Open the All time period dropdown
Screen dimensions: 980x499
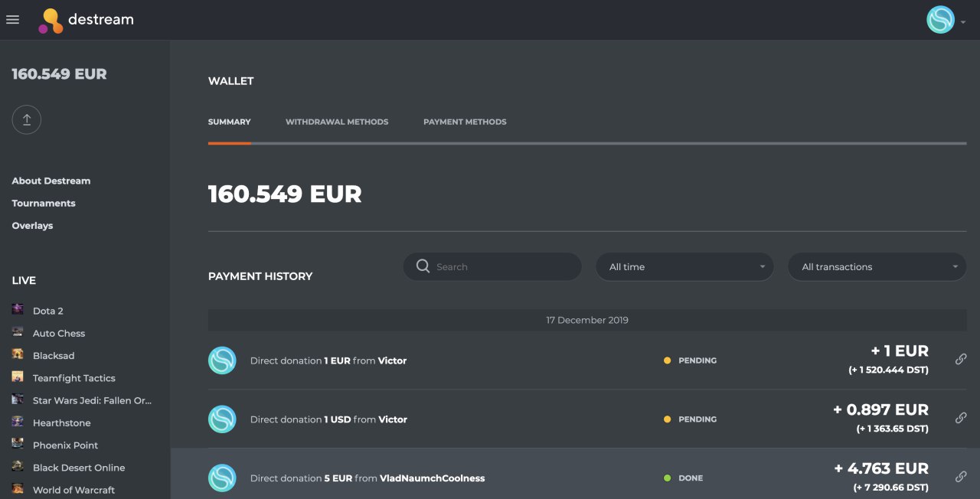click(x=684, y=266)
